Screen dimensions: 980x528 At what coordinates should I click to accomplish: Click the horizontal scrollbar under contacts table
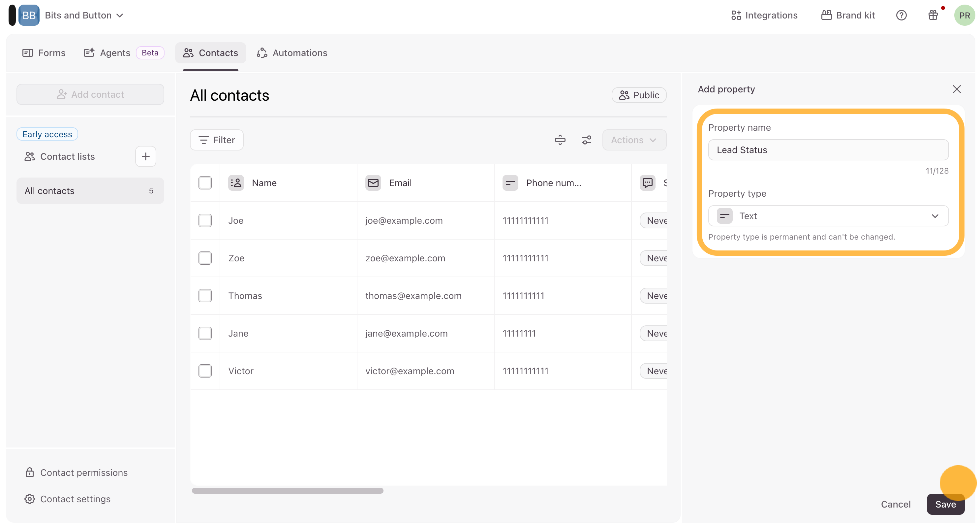(287, 491)
